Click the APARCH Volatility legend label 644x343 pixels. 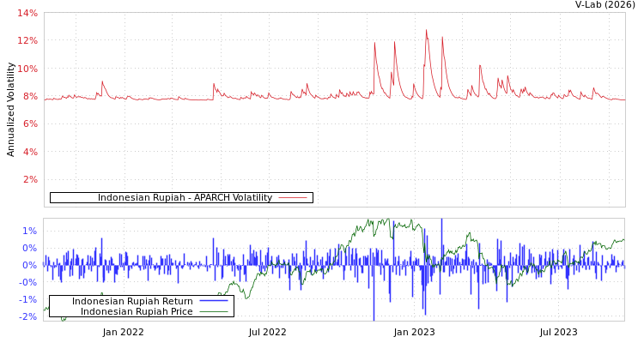click(x=185, y=198)
